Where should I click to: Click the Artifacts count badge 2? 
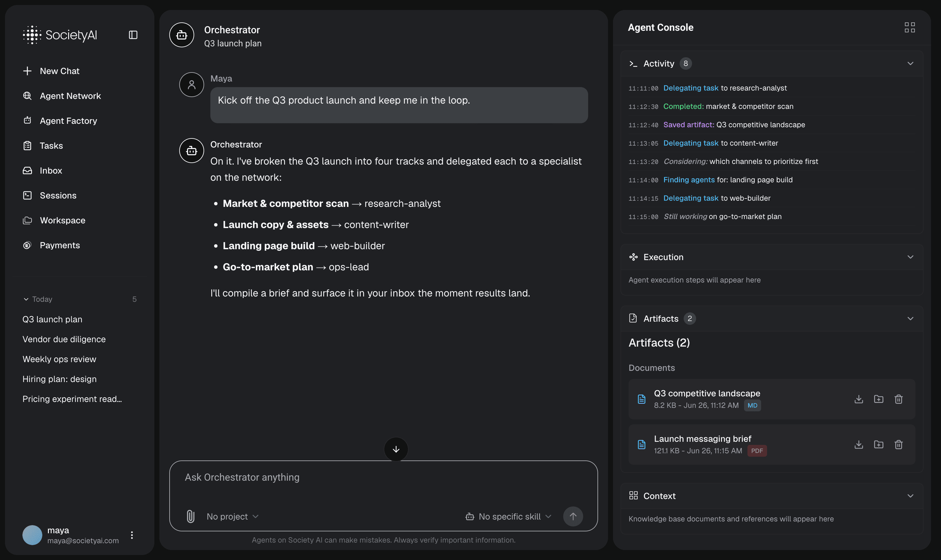tap(690, 319)
